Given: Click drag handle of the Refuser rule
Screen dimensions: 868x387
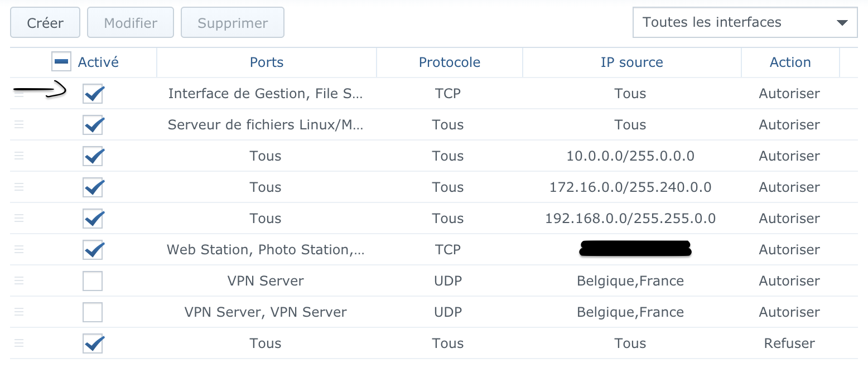Looking at the screenshot, I should 19,344.
